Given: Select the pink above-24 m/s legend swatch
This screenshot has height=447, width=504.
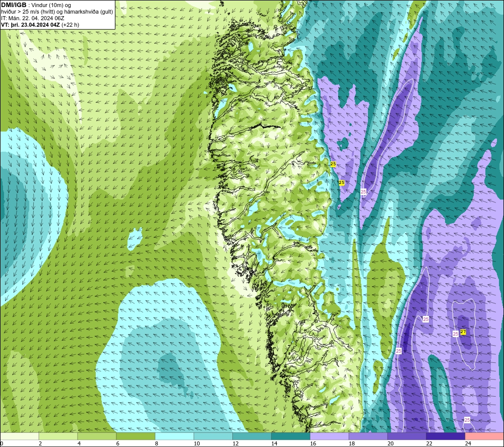Looking at the screenshot, I should [484, 436].
